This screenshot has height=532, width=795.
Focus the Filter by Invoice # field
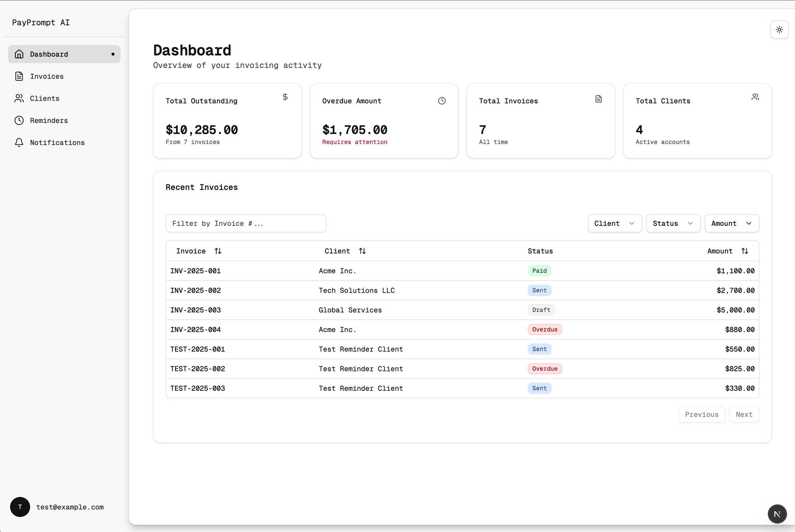point(246,224)
